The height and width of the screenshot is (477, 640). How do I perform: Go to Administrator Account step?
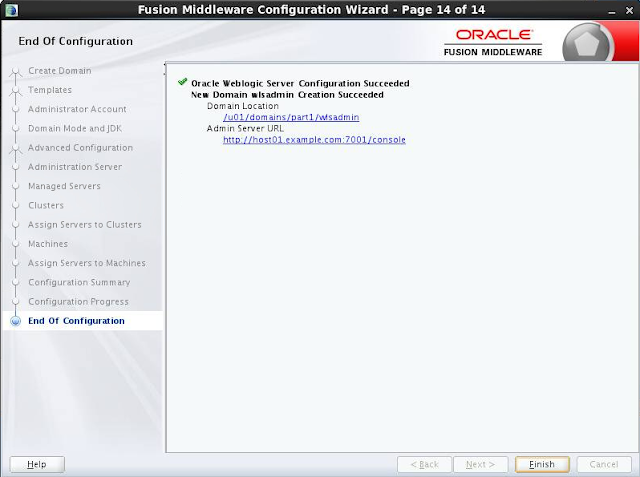[x=77, y=109]
